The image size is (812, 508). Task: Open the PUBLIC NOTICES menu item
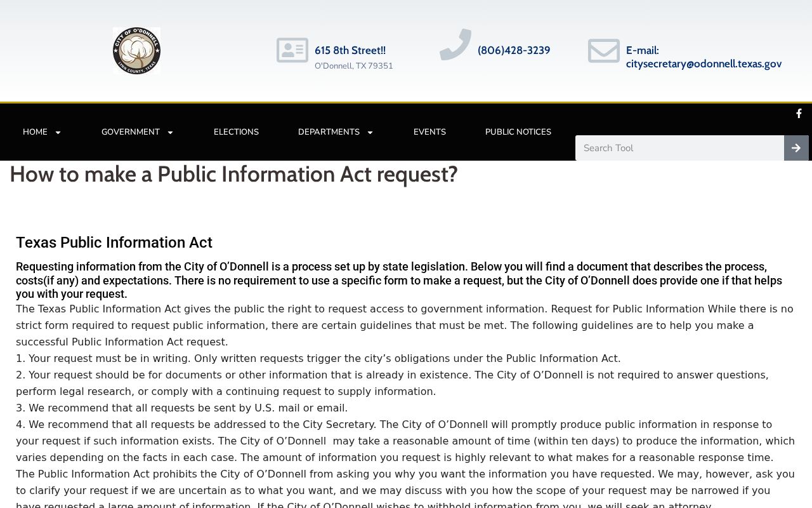(x=518, y=132)
